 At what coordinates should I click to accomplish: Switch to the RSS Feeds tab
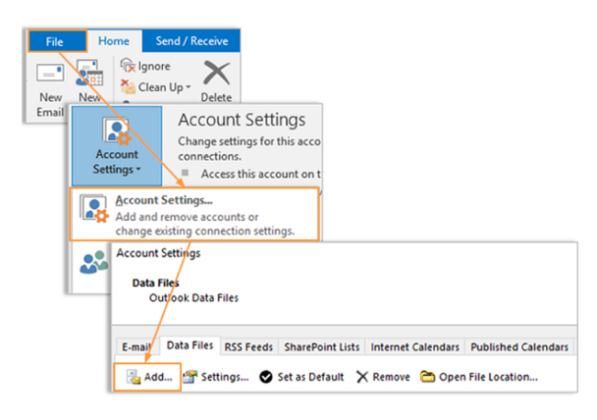[x=249, y=347]
